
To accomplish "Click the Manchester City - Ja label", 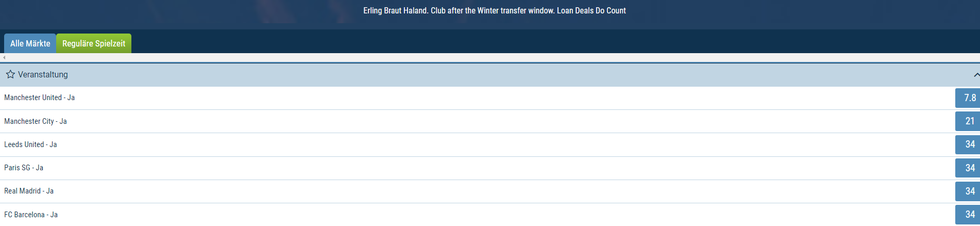I will 36,121.
